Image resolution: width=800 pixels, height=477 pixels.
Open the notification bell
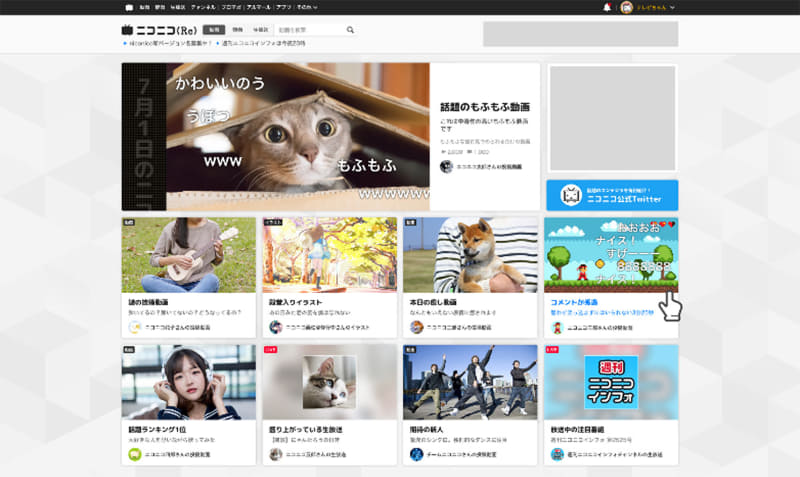(607, 7)
